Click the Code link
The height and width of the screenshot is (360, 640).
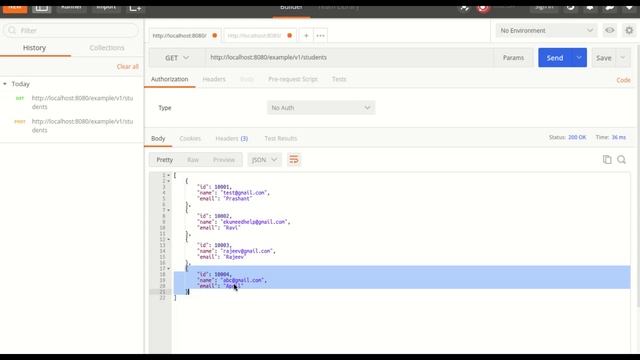[x=623, y=80]
